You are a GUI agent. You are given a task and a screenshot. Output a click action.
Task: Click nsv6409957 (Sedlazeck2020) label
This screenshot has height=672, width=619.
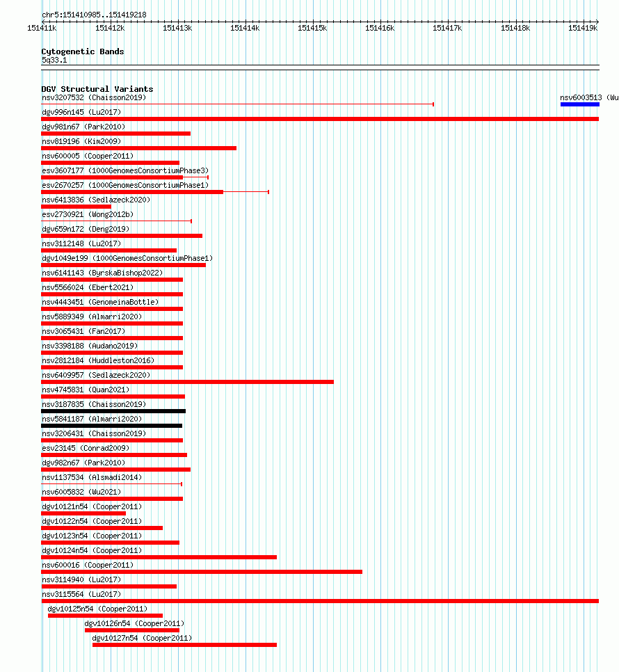[x=96, y=375]
